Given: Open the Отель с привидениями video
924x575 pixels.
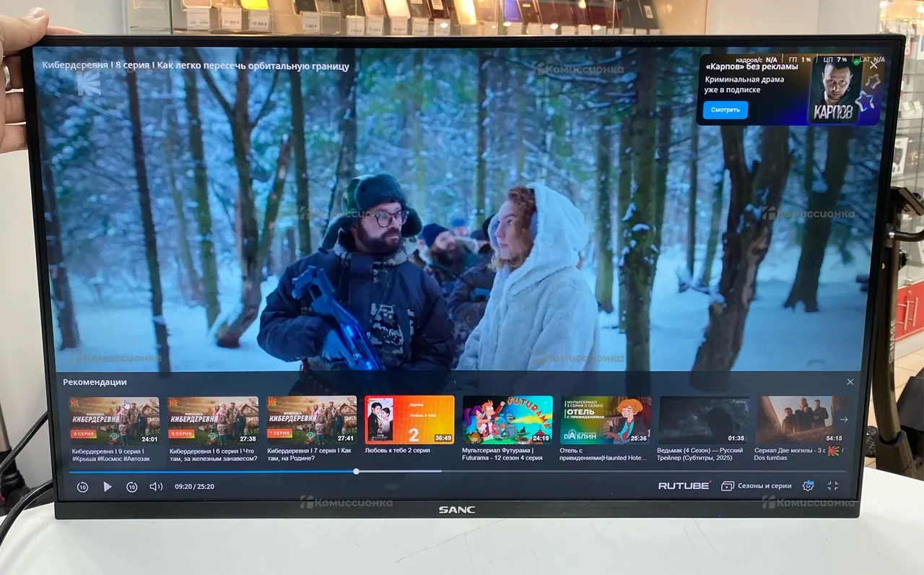Looking at the screenshot, I should tap(606, 420).
